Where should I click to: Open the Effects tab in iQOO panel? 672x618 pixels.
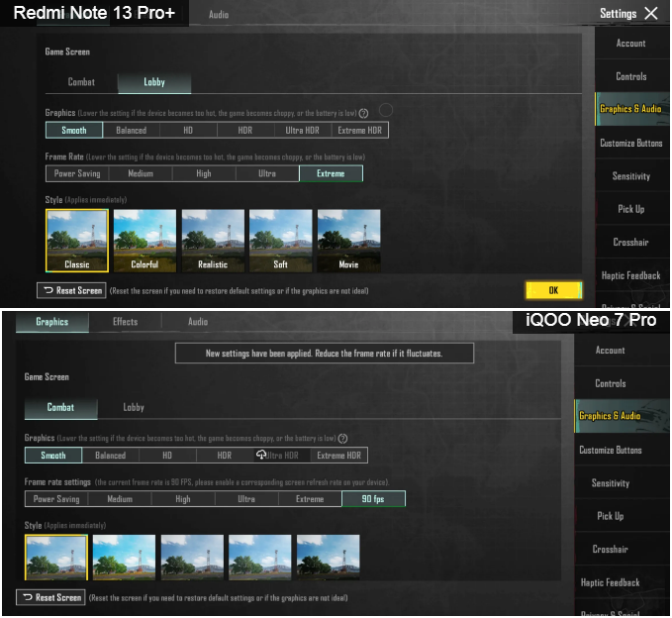(125, 322)
